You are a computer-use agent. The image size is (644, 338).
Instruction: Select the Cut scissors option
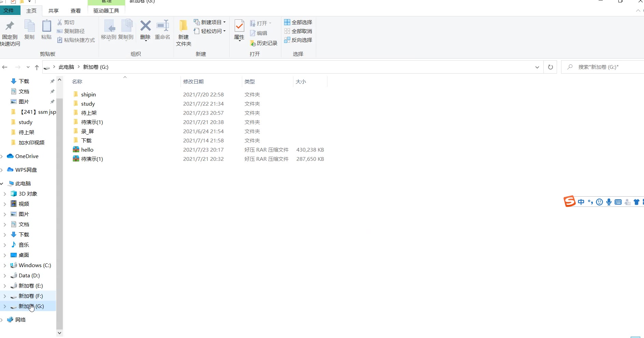coord(66,22)
